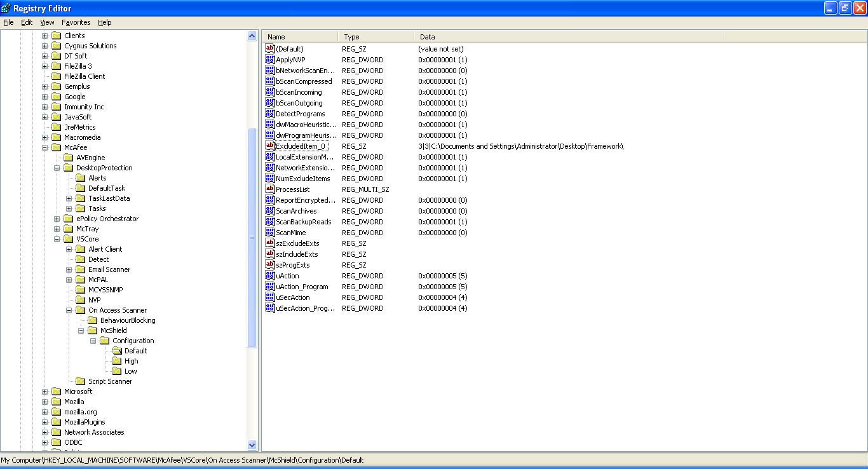The height and width of the screenshot is (469, 868).
Task: Click the ScanMime DWORD icon
Action: click(270, 233)
